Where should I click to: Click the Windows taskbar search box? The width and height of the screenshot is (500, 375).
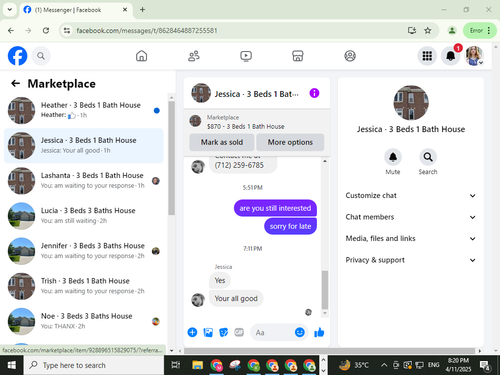[x=94, y=365]
